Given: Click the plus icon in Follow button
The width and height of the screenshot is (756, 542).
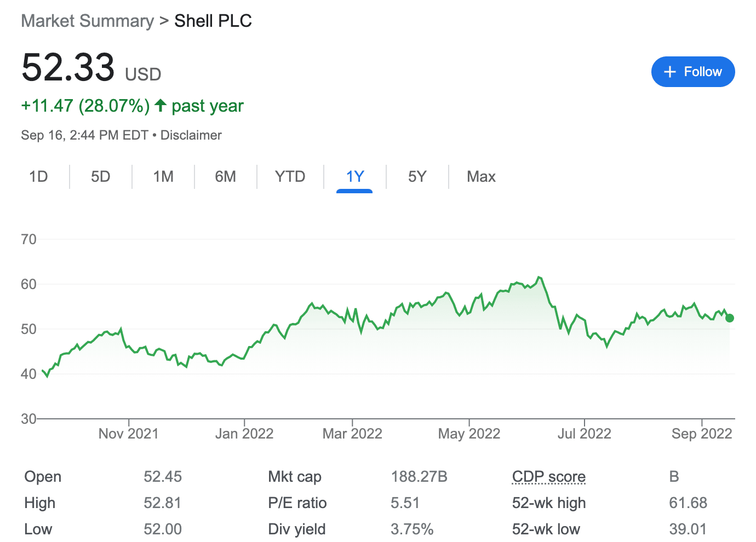Looking at the screenshot, I should click(669, 72).
